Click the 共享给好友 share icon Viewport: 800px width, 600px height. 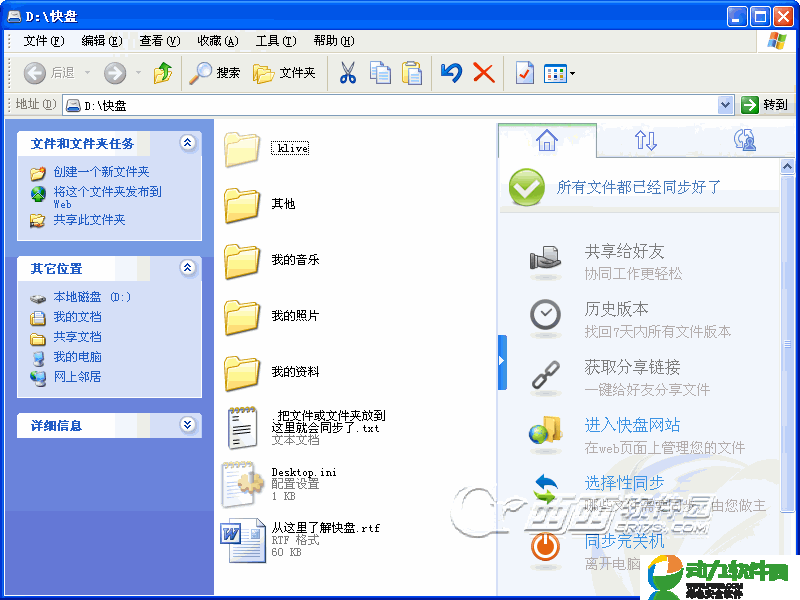click(545, 259)
